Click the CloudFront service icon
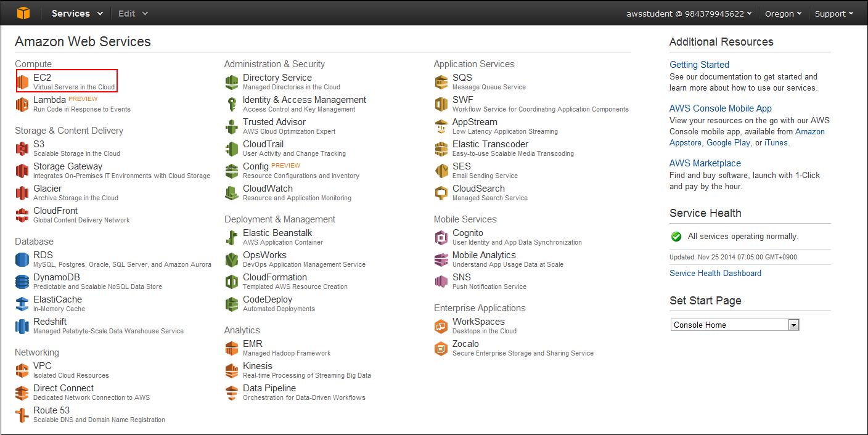Viewport: 868px width, 435px height. point(23,215)
